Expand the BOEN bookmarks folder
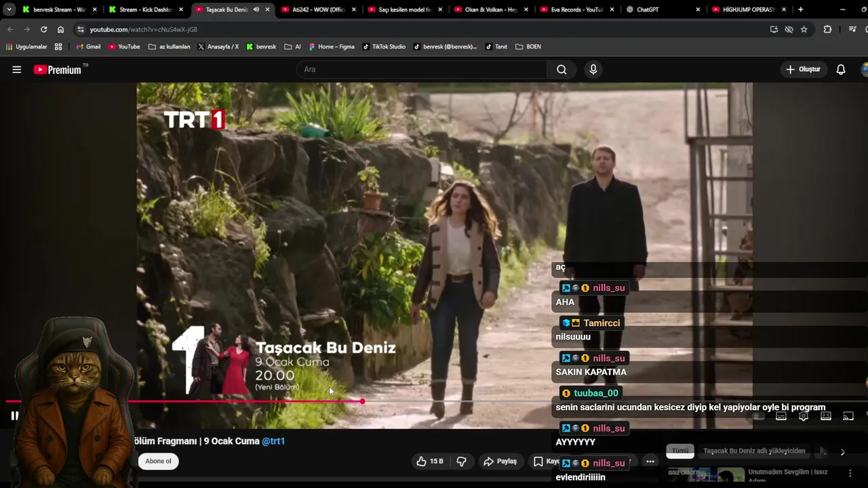The height and width of the screenshot is (488, 868). coord(528,47)
